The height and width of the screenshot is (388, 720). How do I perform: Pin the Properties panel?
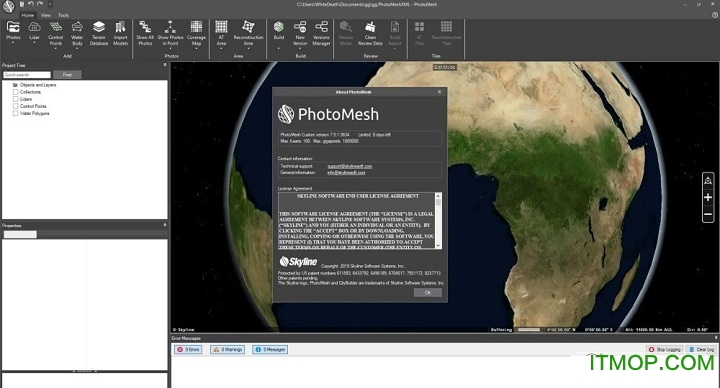(x=165, y=225)
